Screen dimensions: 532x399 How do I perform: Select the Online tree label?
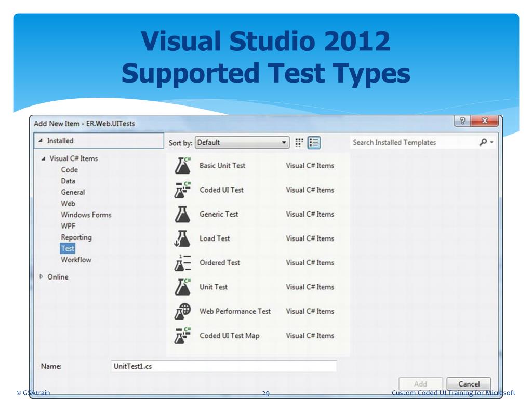click(x=58, y=277)
